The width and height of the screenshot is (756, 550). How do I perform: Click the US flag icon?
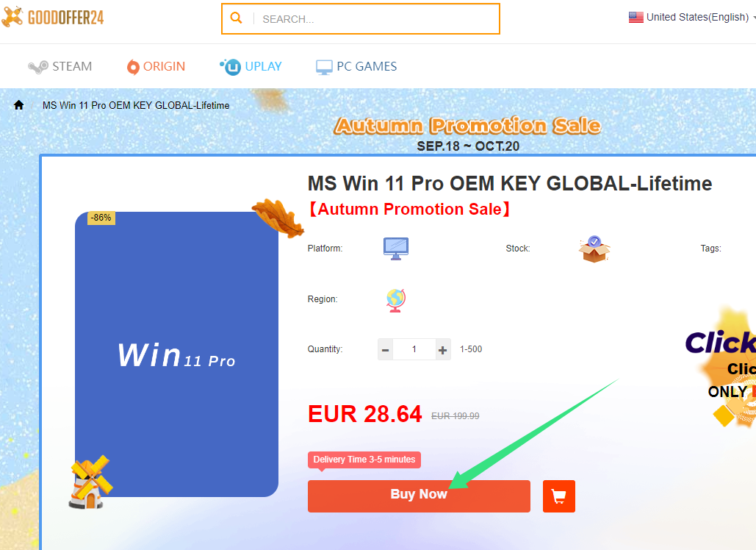[636, 18]
